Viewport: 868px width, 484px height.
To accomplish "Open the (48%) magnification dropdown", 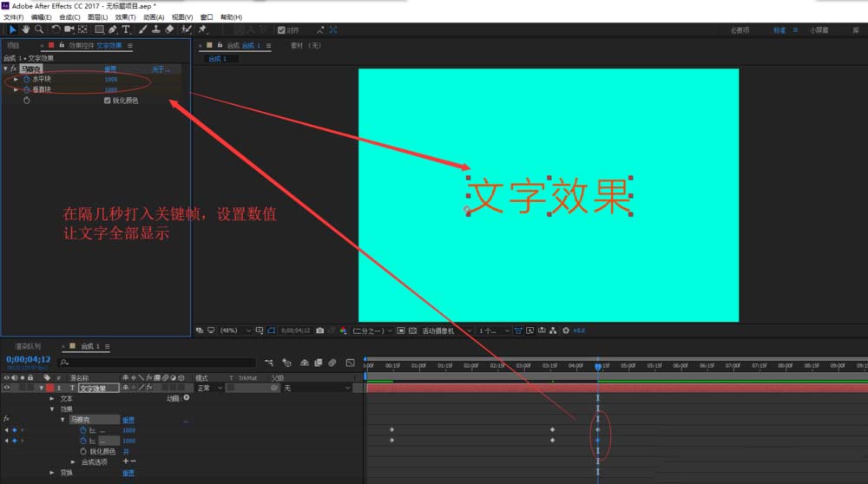I will pos(235,330).
